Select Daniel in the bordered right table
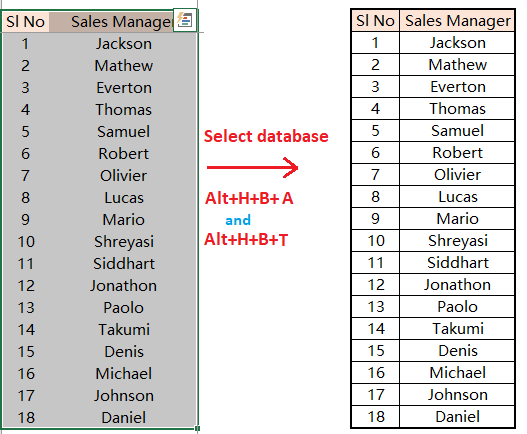Image resolution: width=527 pixels, height=434 pixels. (x=457, y=417)
